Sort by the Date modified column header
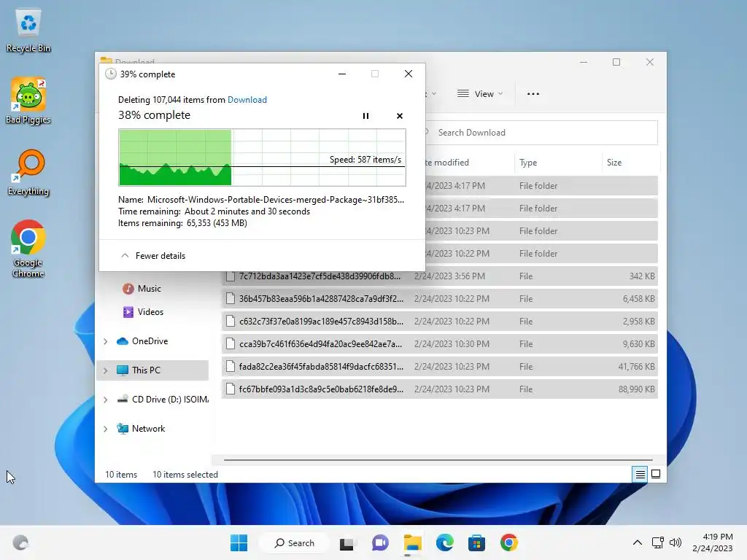The height and width of the screenshot is (560, 747). point(468,163)
